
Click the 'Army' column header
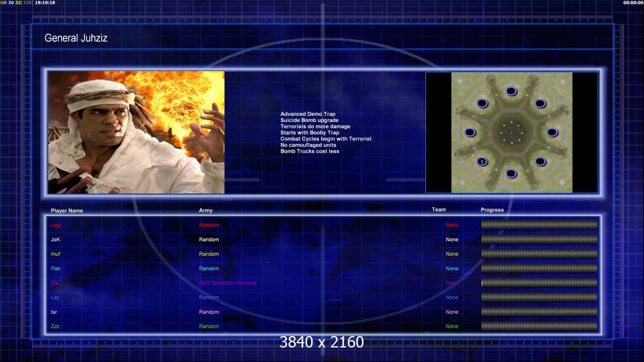point(206,210)
